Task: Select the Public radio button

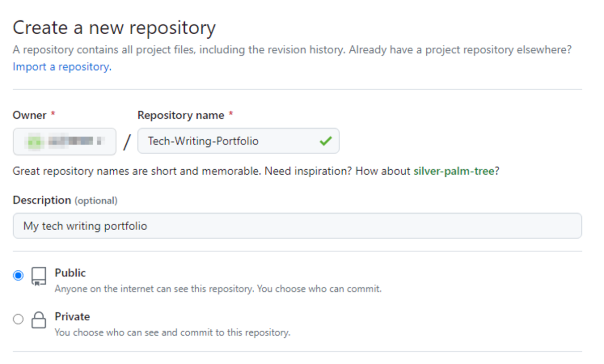Action: pos(19,276)
